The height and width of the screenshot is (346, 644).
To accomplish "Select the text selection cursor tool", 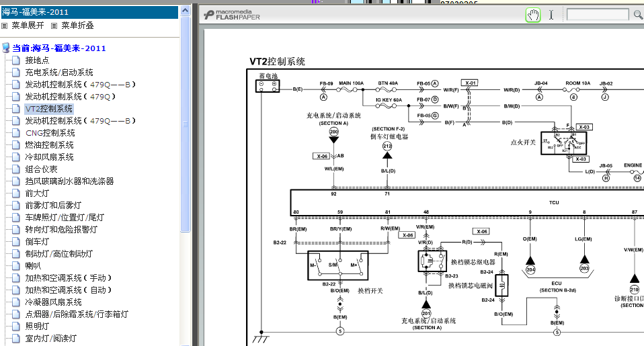I will 551,15.
